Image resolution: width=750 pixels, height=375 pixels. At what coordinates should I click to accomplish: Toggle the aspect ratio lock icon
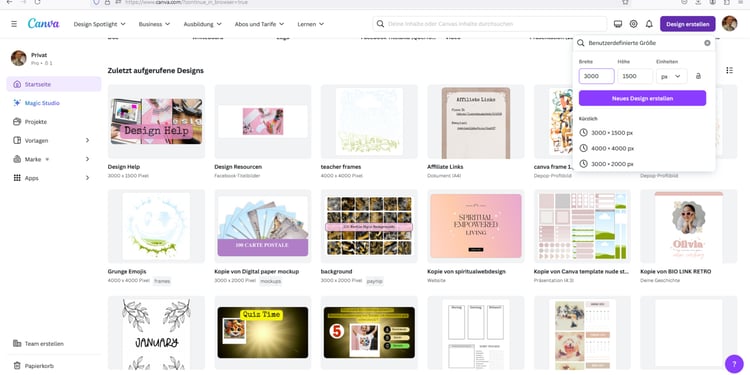(x=698, y=76)
